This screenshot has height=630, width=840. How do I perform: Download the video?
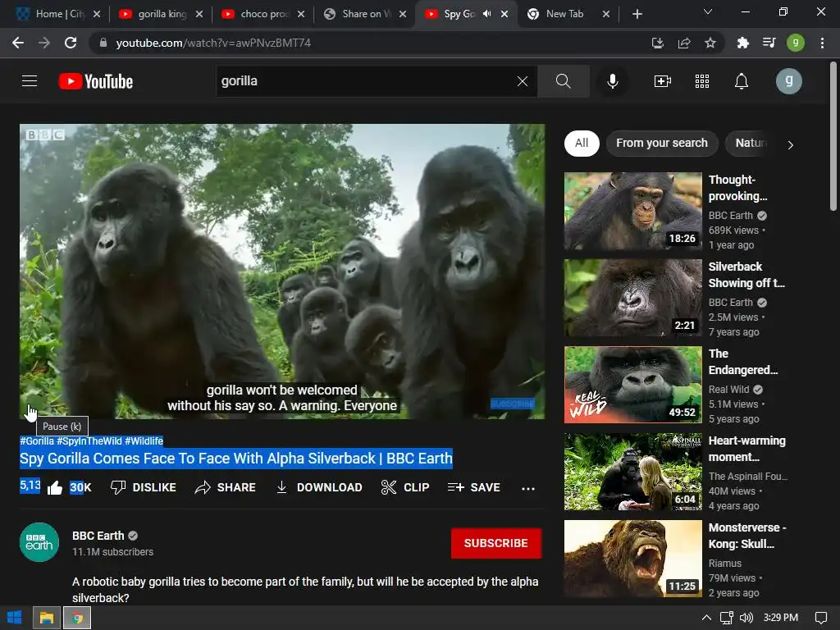[319, 487]
